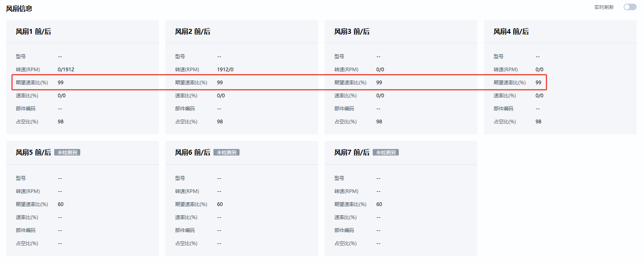Select the 风扇7 前/后 card title
Image resolution: width=644 pixels, height=263 pixels.
click(x=352, y=152)
